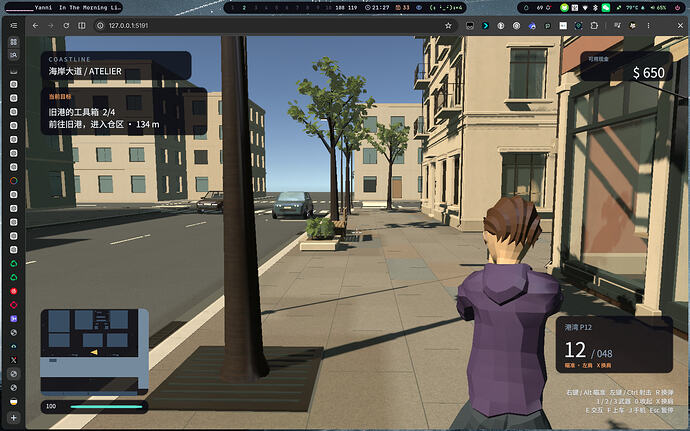Viewport: 690px width, 431px height.
Task: Open the red X tab in vertical sidebar
Action: pos(14,360)
